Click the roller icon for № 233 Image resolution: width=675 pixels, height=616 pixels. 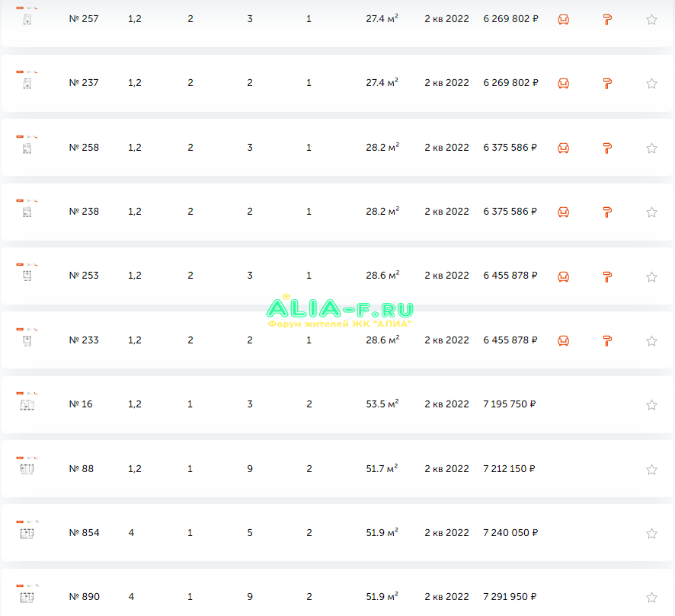click(607, 341)
